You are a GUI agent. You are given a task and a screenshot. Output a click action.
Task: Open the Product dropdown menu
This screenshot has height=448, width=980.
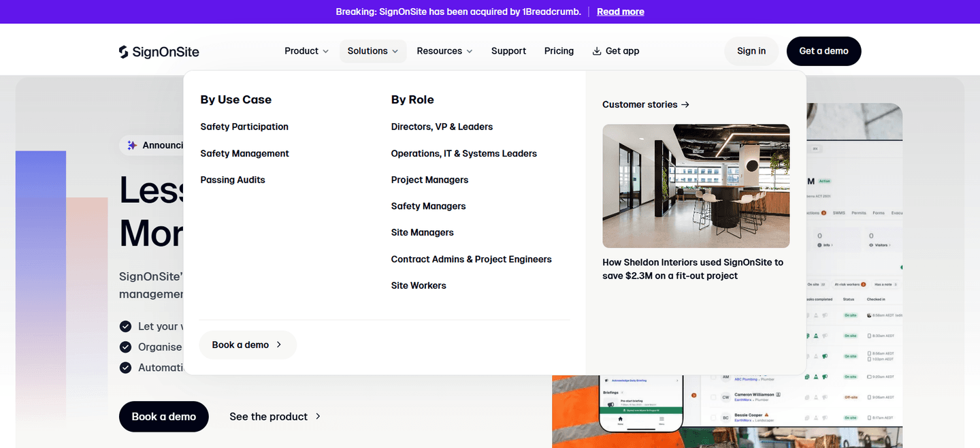[306, 51]
